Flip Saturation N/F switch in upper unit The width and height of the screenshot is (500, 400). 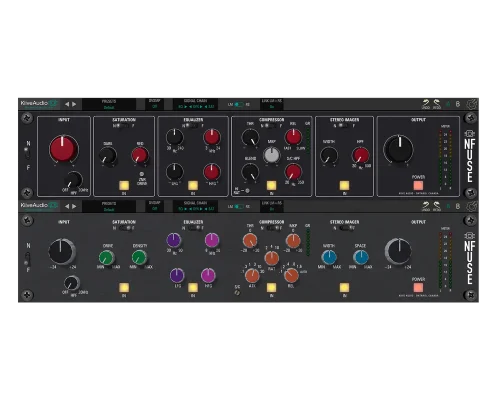(123, 126)
